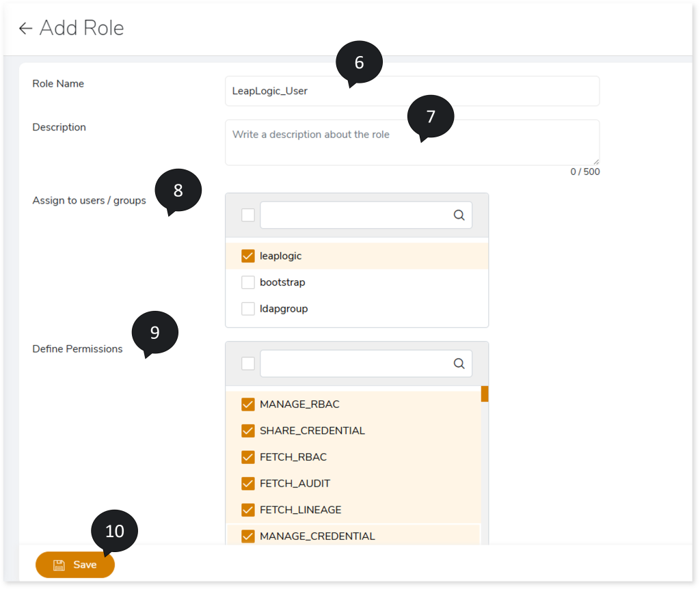
Task: Uncheck the FETCH_AUDIT permission
Action: (247, 483)
